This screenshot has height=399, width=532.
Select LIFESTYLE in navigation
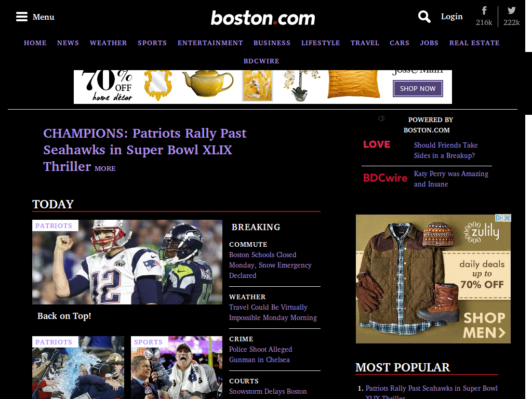[x=320, y=43]
